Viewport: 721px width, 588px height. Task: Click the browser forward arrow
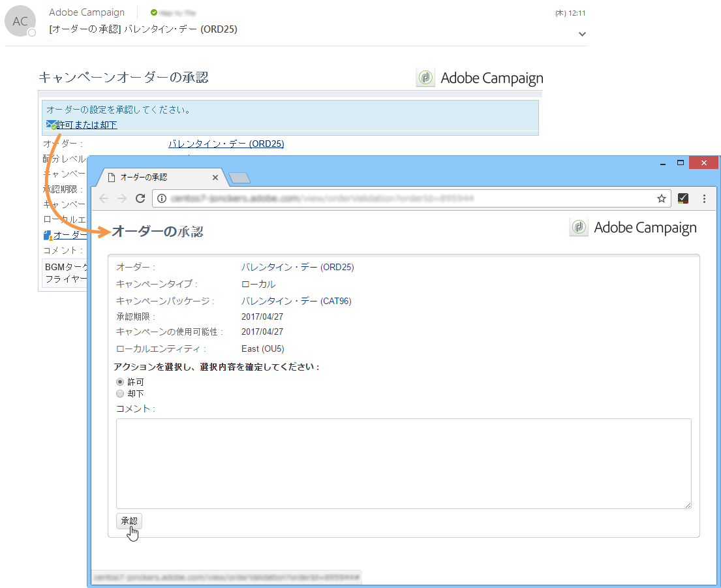click(122, 198)
